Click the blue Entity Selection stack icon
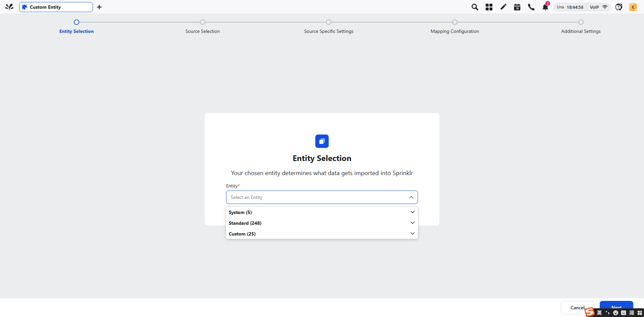This screenshot has height=317, width=644. pos(322,141)
